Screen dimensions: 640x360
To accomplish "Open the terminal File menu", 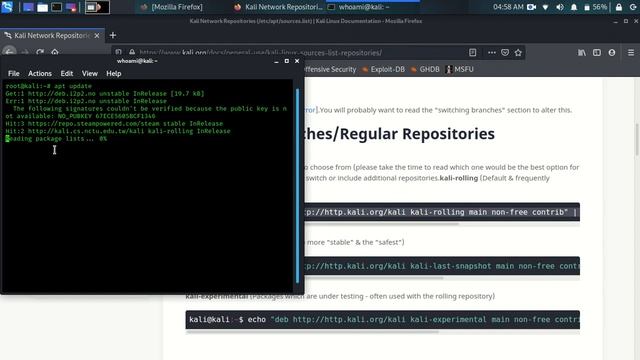I will (x=13, y=73).
